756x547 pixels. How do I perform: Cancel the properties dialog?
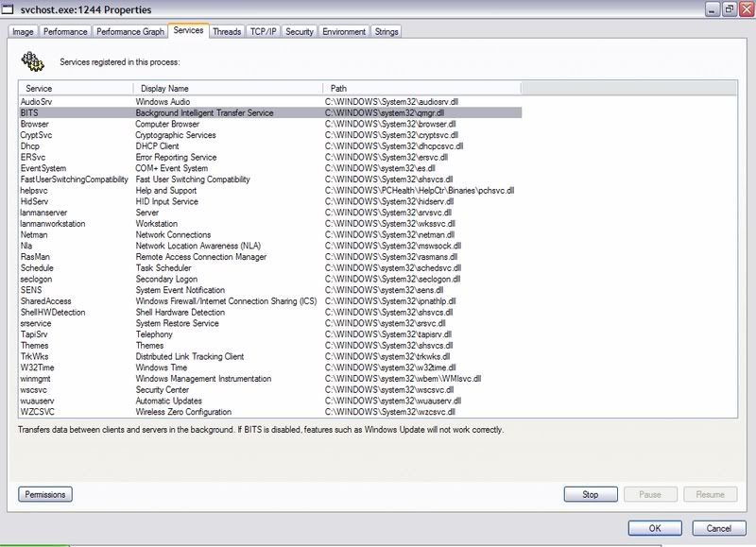point(718,527)
